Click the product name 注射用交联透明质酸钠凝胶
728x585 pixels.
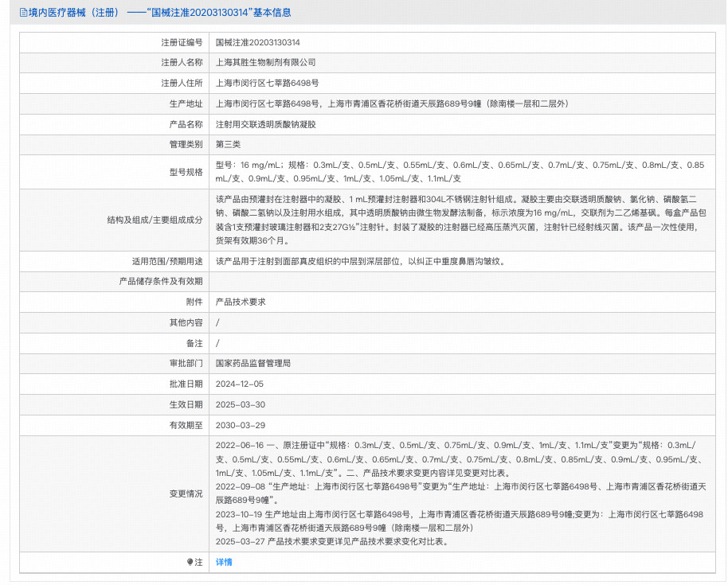click(x=266, y=124)
